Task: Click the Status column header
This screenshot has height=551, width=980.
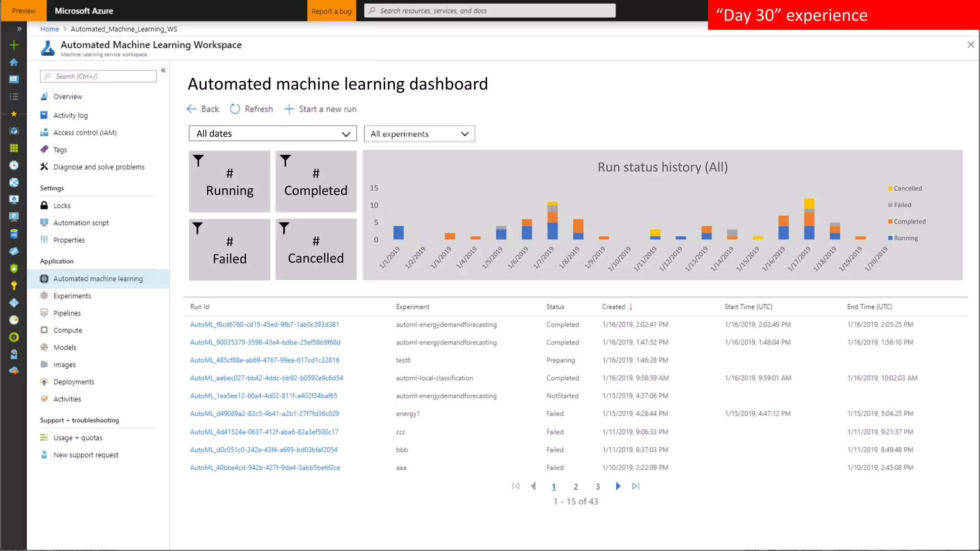Action: coord(555,307)
